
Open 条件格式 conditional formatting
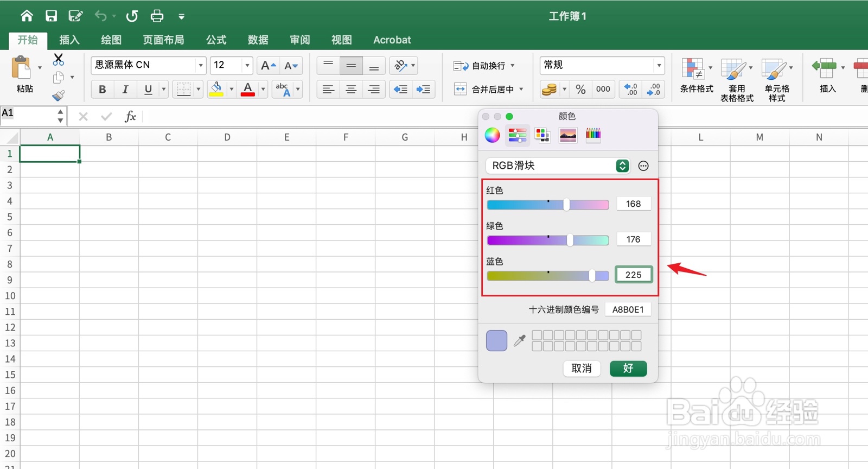(x=697, y=76)
